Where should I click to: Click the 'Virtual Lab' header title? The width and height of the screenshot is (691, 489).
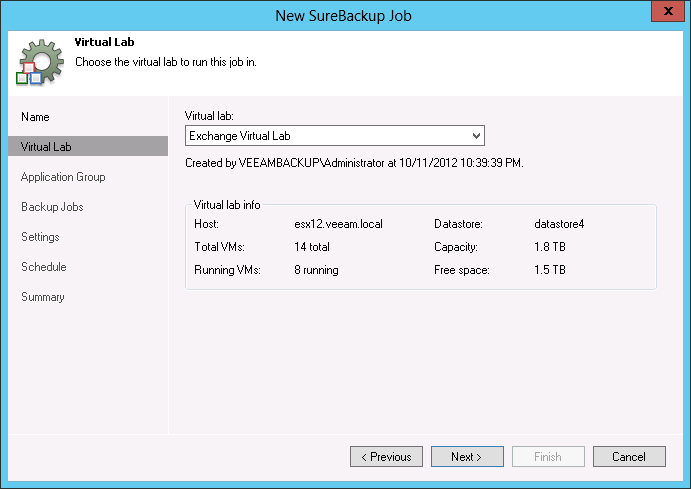(104, 42)
